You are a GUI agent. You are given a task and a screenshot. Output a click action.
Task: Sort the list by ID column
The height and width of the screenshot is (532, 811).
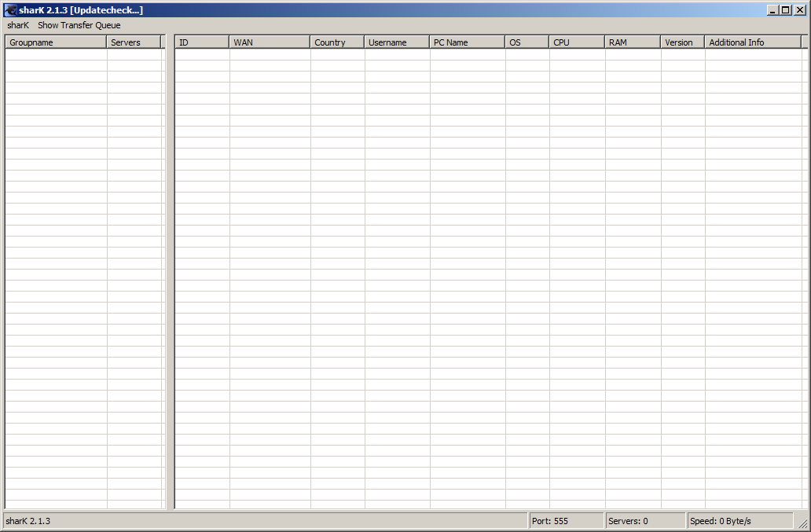click(x=202, y=42)
